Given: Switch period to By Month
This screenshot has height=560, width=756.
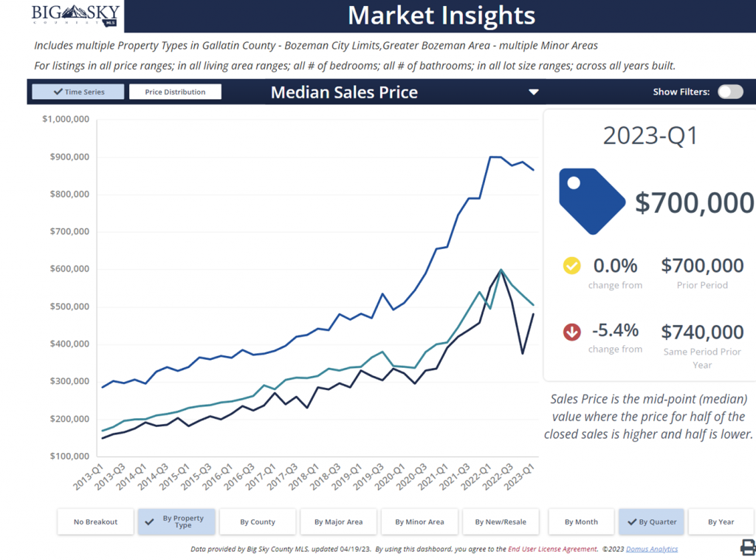Looking at the screenshot, I should 581,522.
